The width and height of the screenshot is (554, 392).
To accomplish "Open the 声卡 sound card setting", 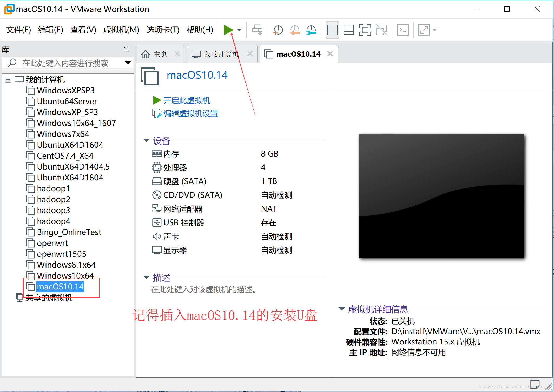I will (x=166, y=236).
